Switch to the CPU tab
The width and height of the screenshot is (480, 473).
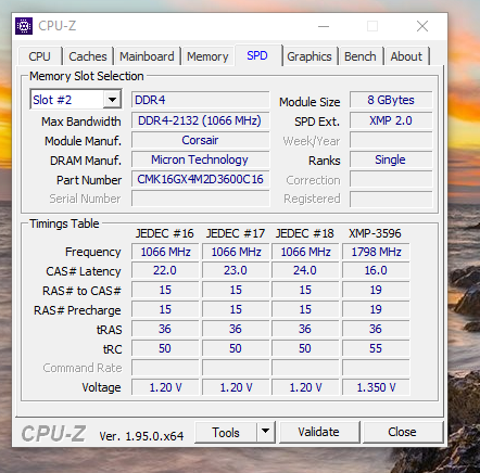click(x=40, y=56)
